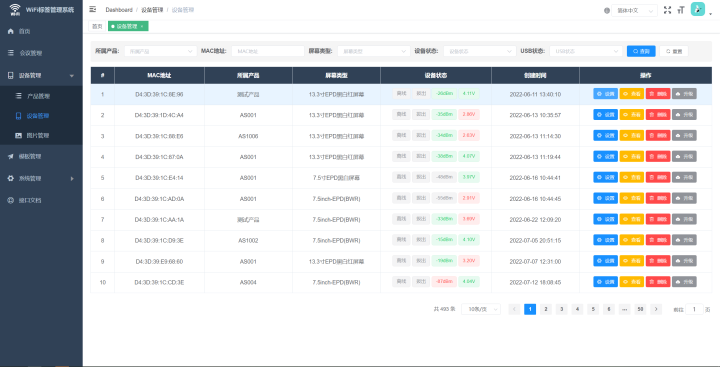The image size is (720, 367).
Task: Click the gray 升级 button in row 4
Action: [684, 157]
